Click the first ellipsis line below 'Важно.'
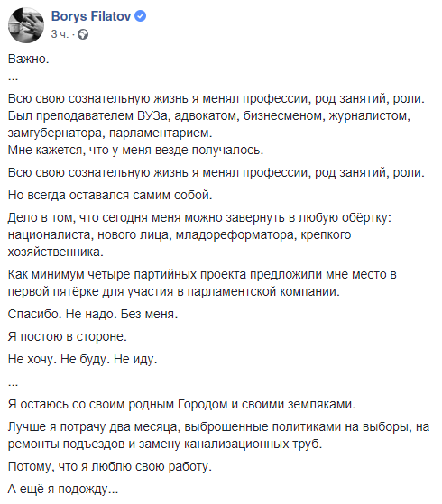 (x=13, y=78)
